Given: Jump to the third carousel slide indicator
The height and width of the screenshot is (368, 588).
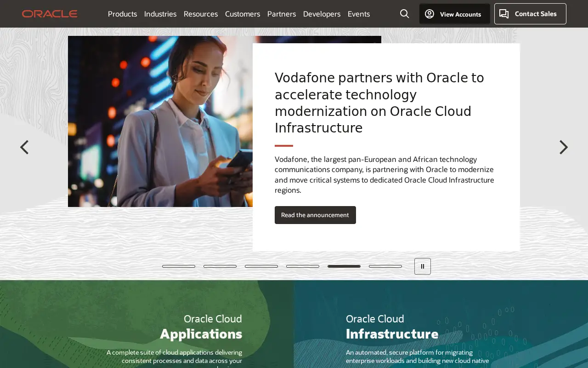Looking at the screenshot, I should (x=261, y=266).
